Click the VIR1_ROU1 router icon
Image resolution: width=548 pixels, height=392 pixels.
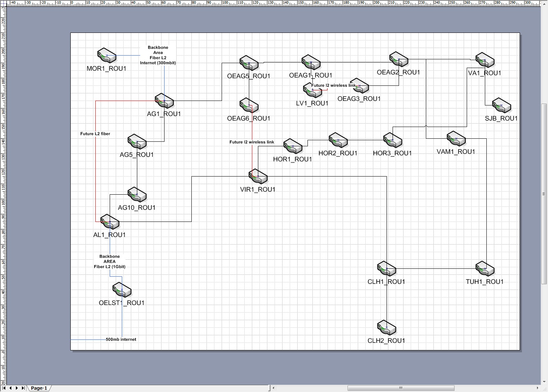click(258, 176)
